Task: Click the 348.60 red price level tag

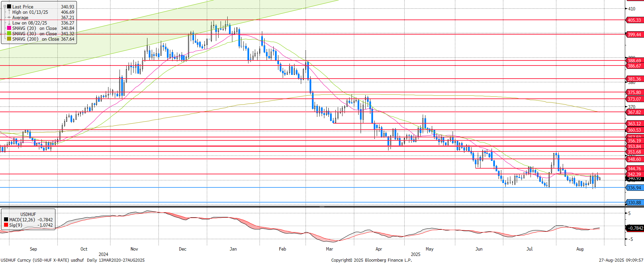Action: tap(634, 159)
